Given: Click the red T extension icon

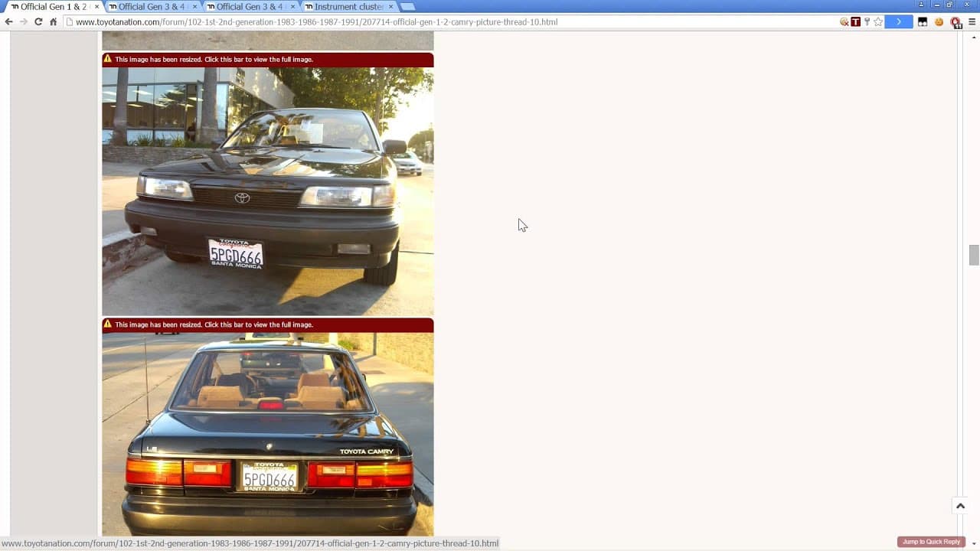Looking at the screenshot, I should 856,22.
